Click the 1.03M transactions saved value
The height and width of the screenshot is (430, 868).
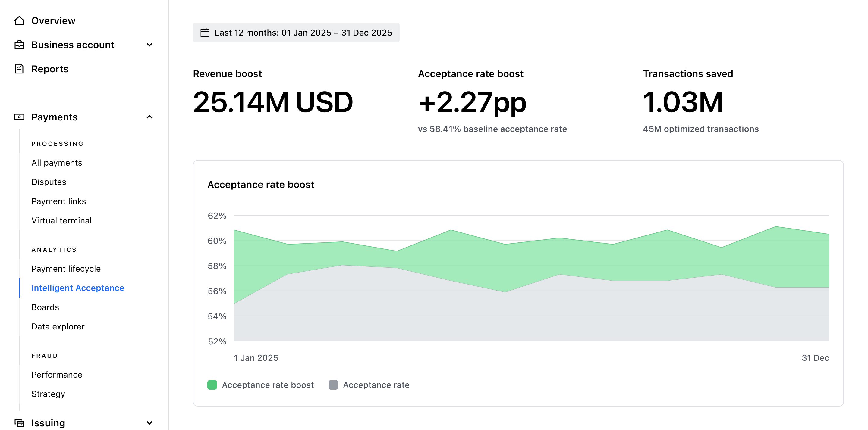[x=683, y=102]
